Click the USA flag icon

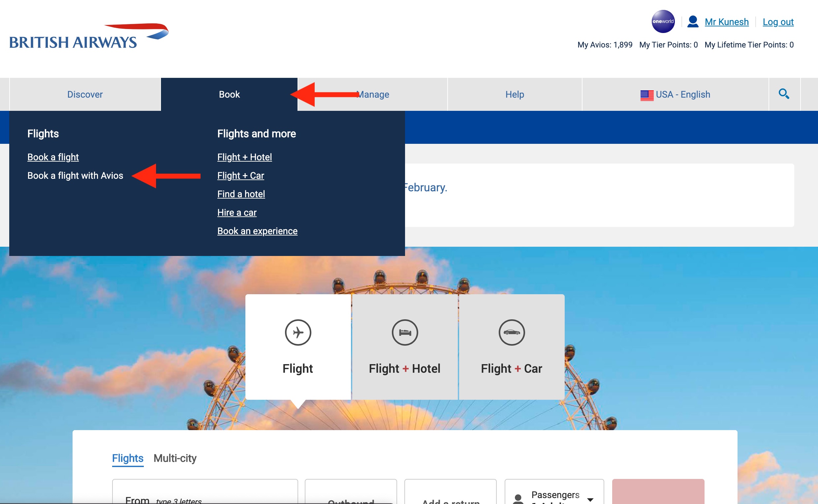(x=647, y=95)
